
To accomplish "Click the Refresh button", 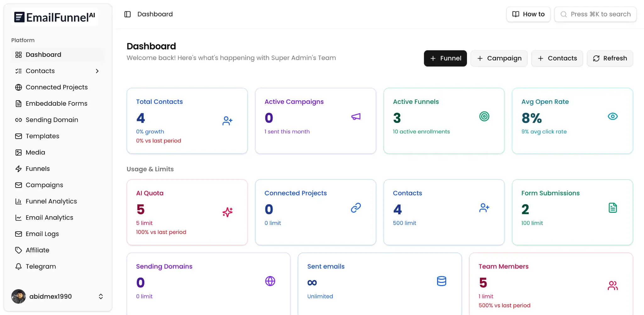I will tap(610, 58).
